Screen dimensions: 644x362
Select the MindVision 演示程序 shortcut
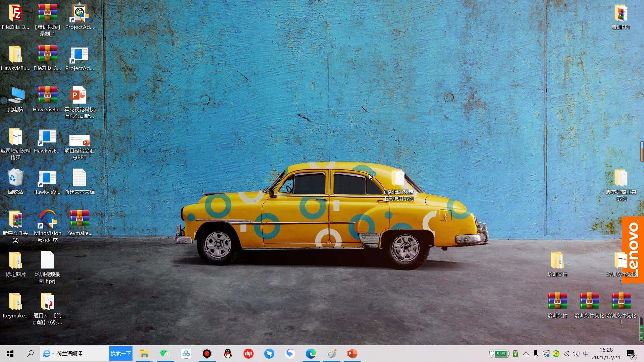pos(47,220)
